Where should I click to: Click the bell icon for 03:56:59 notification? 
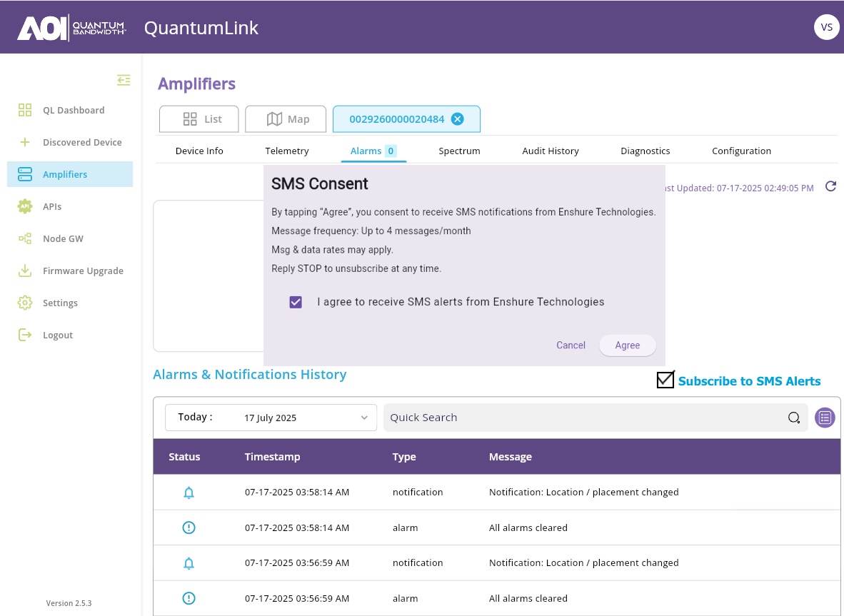click(189, 563)
